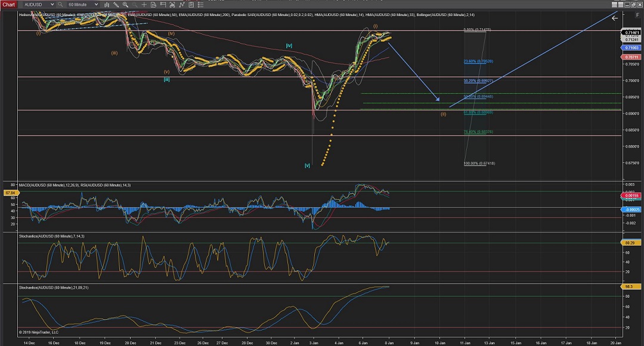Click the zoom out magnifier icon
Viewport: 644px width, 346px height.
tap(135, 5)
